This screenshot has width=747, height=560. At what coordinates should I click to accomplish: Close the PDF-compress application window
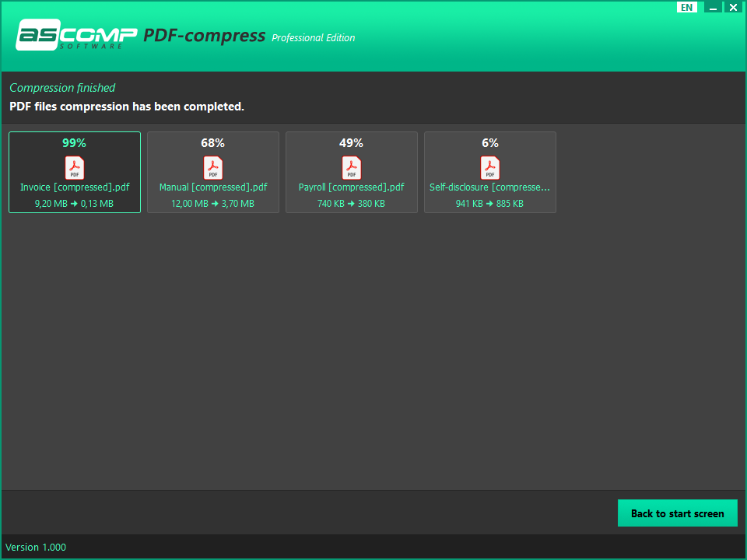click(x=732, y=7)
